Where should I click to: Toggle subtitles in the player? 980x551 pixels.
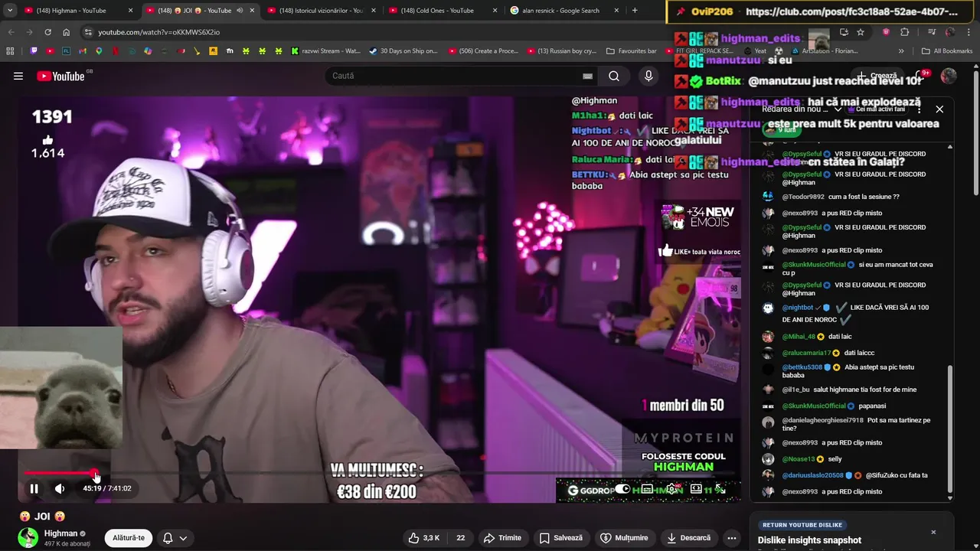[647, 489]
